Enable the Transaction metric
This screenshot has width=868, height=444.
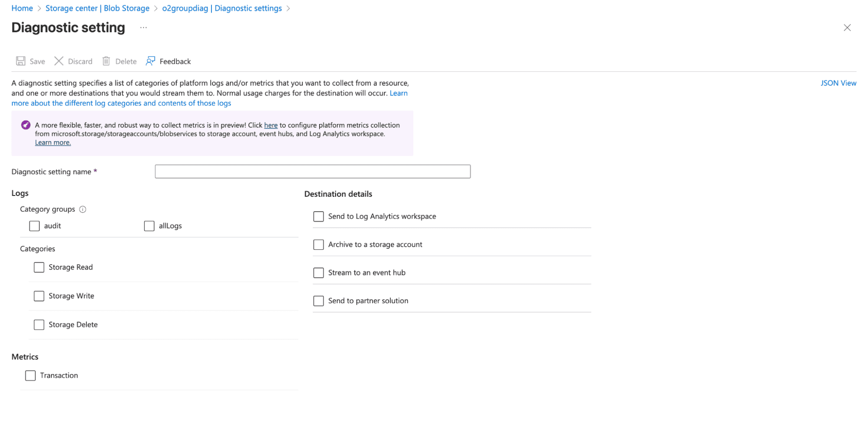coord(30,375)
